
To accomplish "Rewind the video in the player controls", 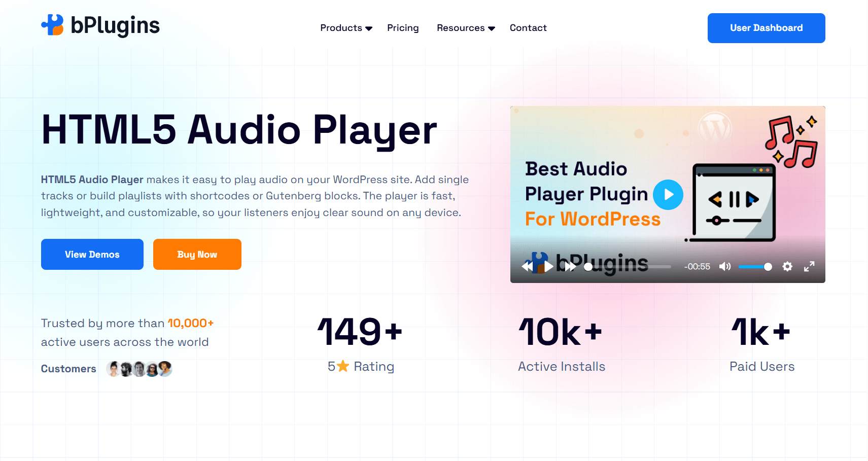I will coord(527,267).
